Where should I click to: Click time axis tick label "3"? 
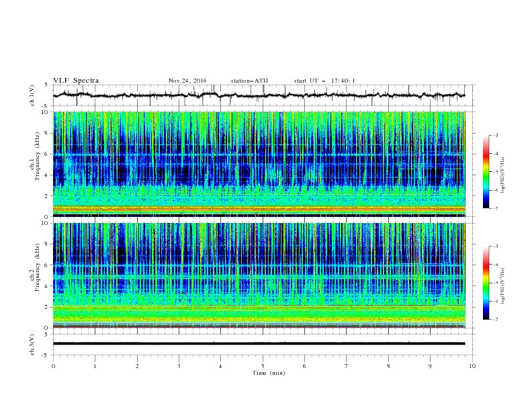[179, 366]
